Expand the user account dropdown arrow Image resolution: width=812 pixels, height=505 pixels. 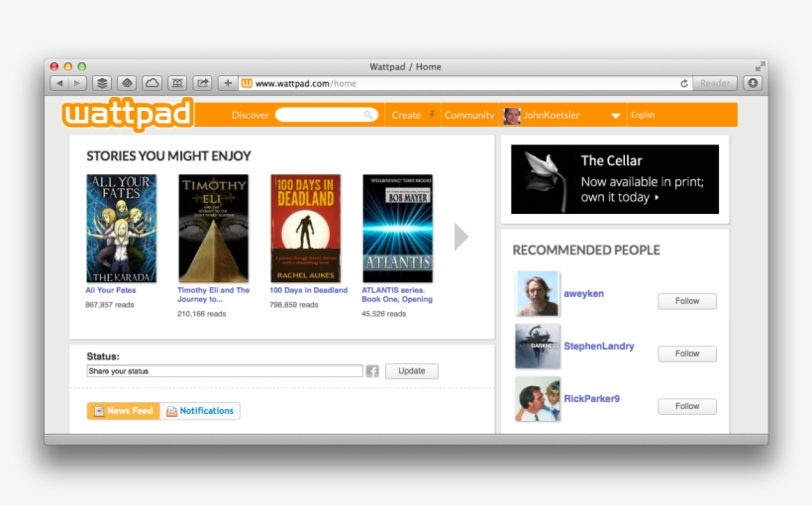click(x=615, y=116)
